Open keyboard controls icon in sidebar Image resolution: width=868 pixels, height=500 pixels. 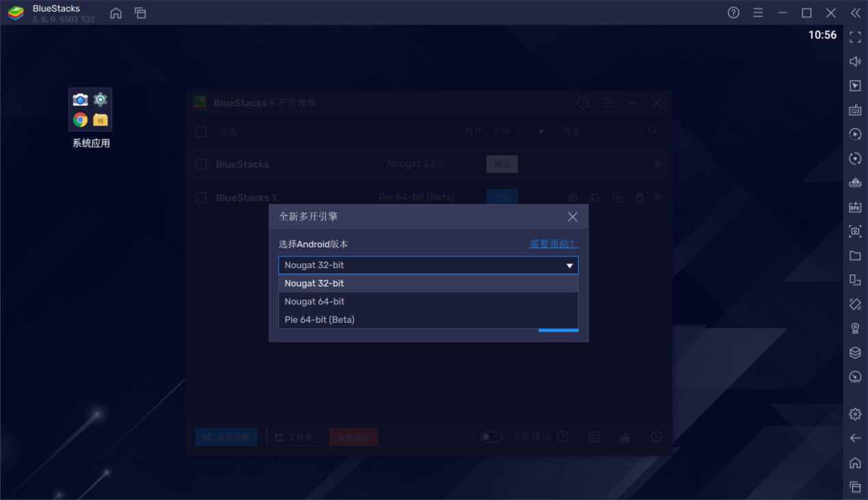855,110
